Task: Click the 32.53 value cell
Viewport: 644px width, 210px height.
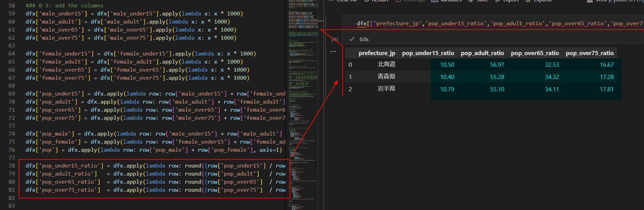Action: tap(552, 65)
